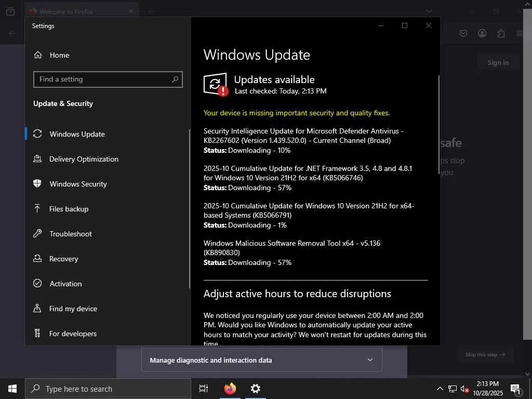This screenshot has width=532, height=399.
Task: Open Firefox list all tabs chevron
Action: 429,11
